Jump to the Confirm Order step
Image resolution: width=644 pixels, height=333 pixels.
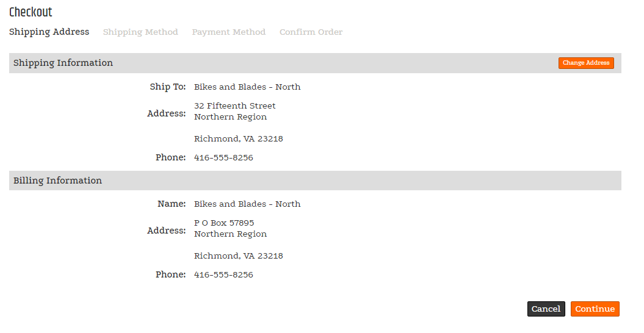click(311, 32)
